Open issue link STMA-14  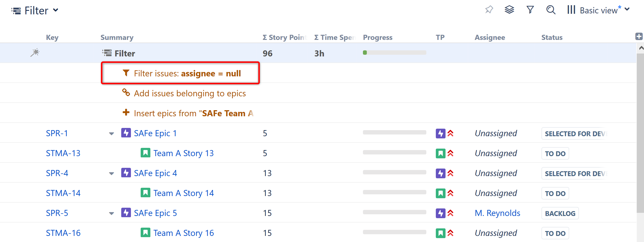tap(63, 193)
